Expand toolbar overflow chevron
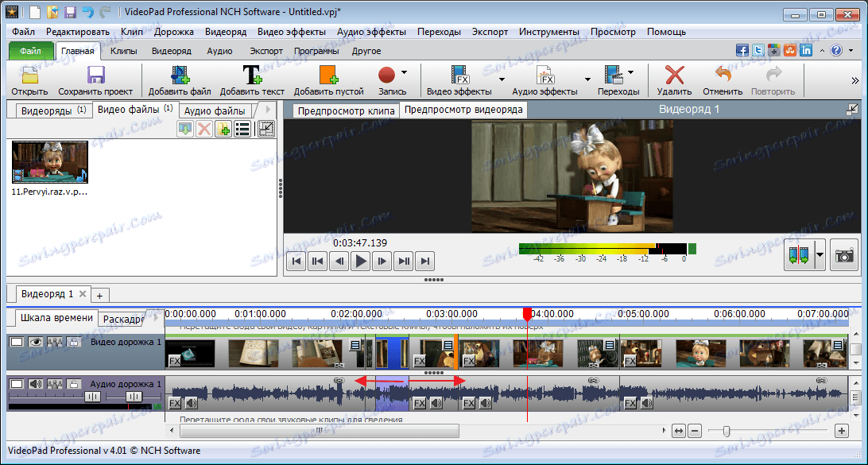 (x=854, y=81)
